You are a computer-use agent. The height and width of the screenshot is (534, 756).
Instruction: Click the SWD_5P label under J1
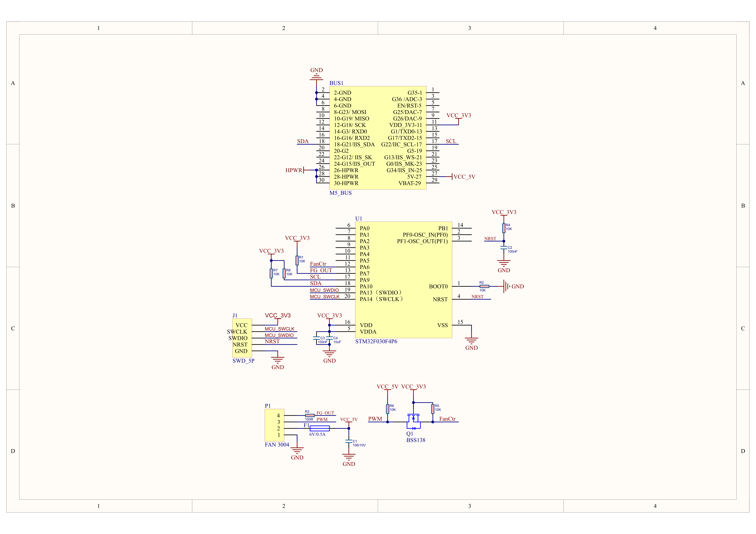click(243, 361)
